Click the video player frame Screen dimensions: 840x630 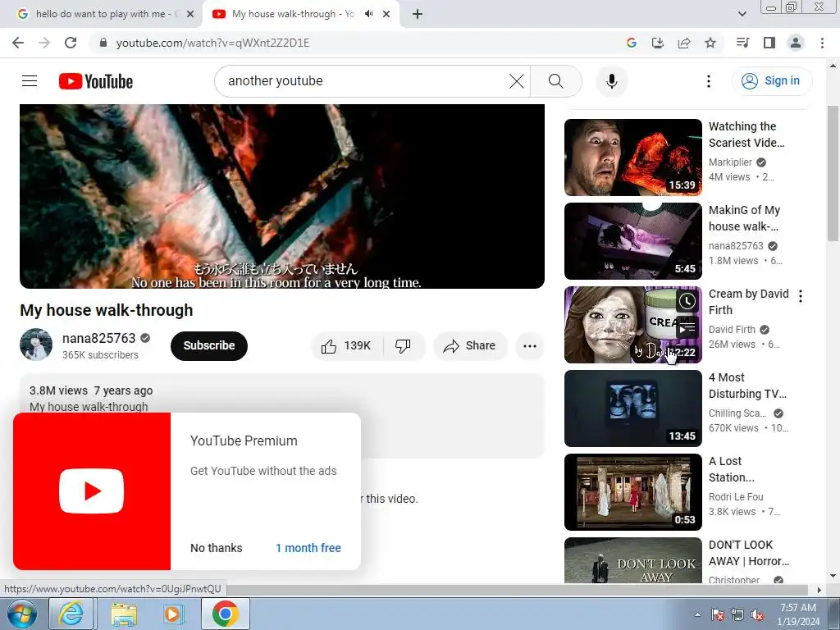tap(282, 196)
